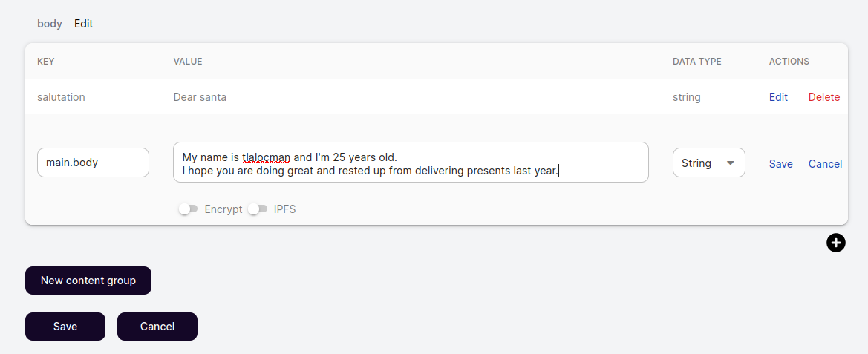Viewport: 868px width, 354px height.
Task: Select the Edit breadcrumb label
Action: pyautogui.click(x=84, y=24)
